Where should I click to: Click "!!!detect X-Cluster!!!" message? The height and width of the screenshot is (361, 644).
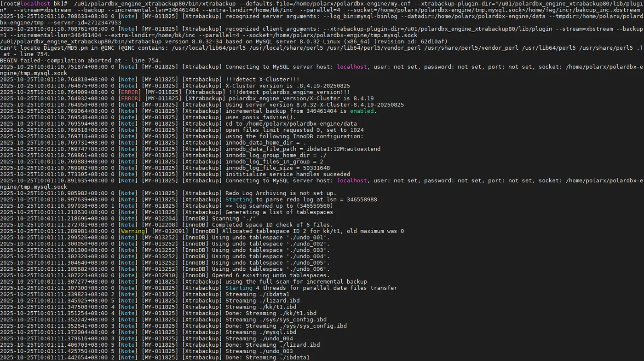pyautogui.click(x=262, y=79)
